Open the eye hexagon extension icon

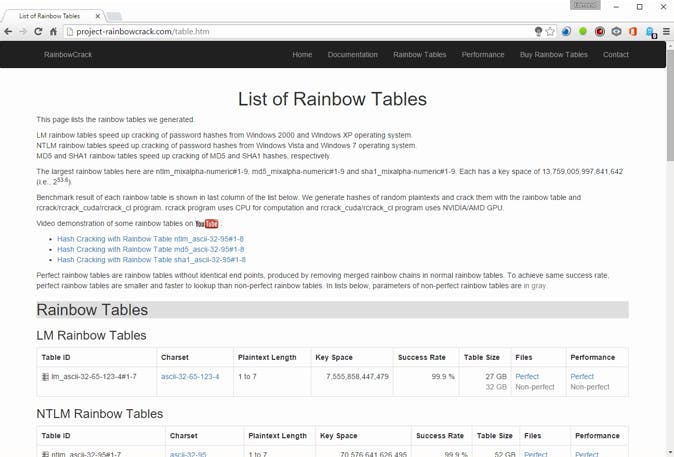pos(616,31)
